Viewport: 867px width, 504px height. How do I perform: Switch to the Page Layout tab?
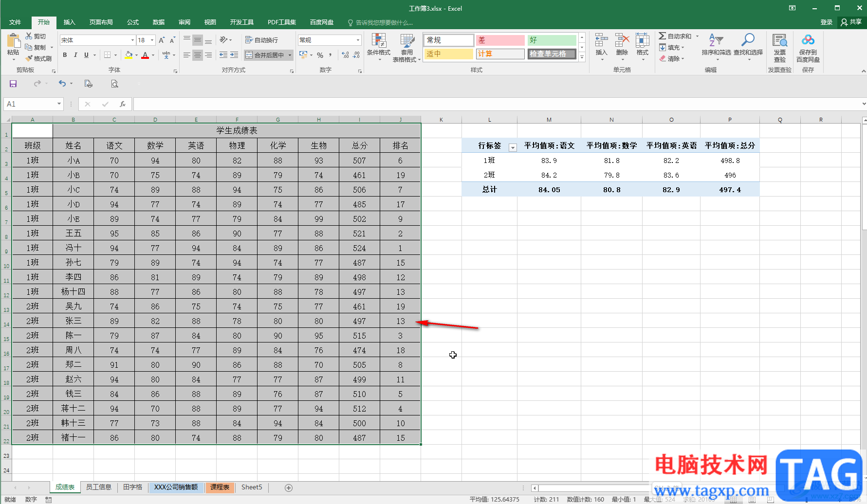(101, 22)
